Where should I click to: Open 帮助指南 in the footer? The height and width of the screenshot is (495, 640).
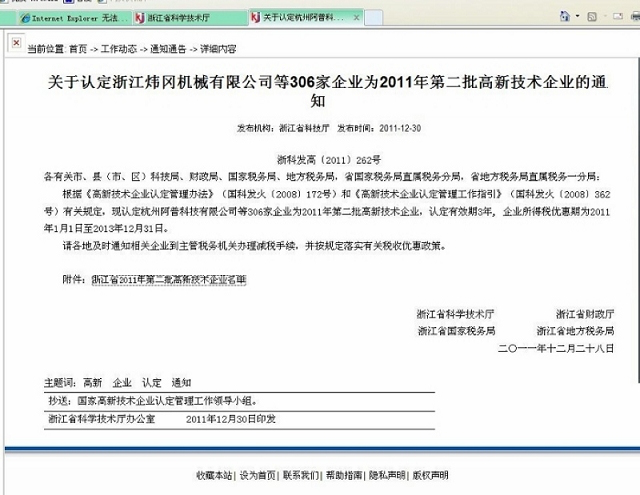coord(343,474)
